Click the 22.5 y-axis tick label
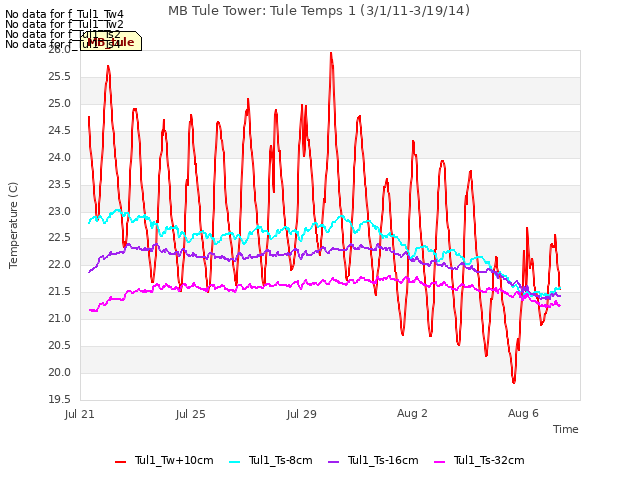 pos(60,238)
